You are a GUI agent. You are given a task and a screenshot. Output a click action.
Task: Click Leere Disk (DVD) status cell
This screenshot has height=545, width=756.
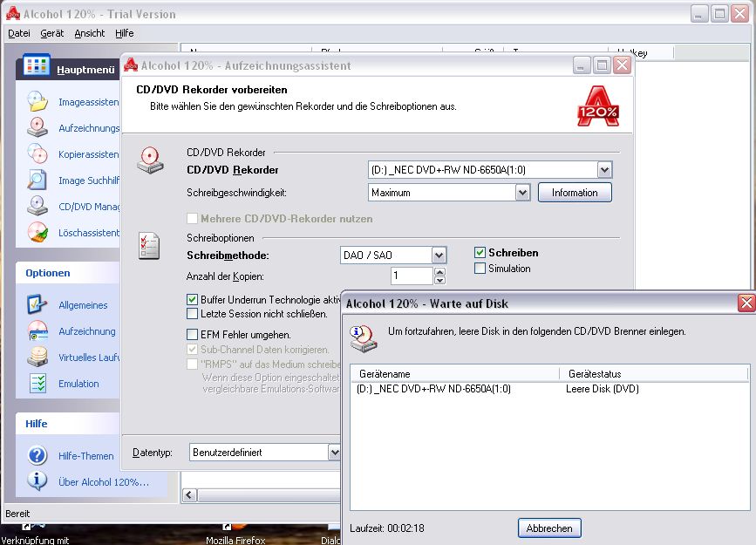603,389
